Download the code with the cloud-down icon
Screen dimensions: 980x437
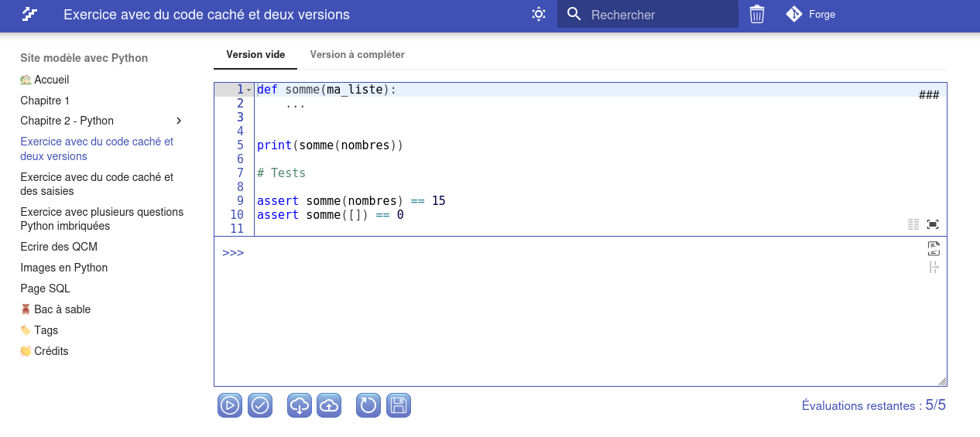(x=300, y=405)
